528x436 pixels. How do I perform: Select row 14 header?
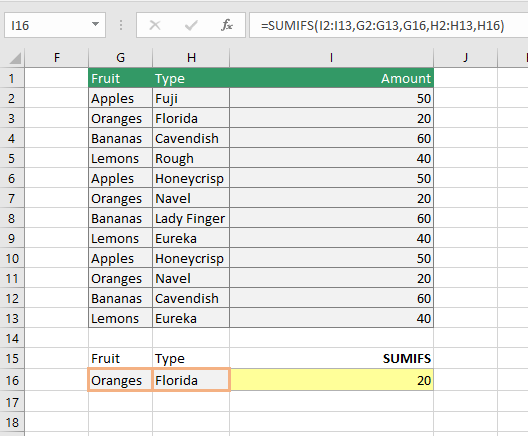click(12, 338)
